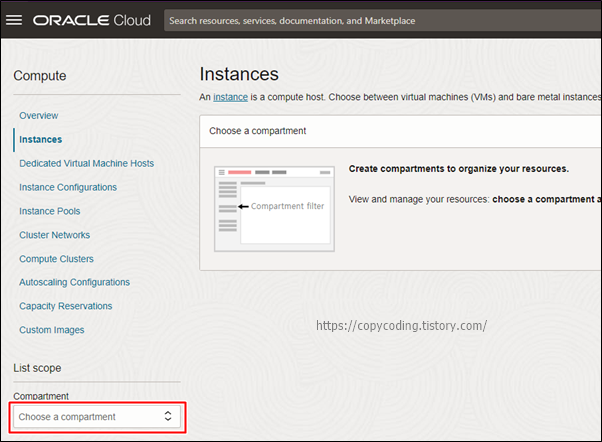The height and width of the screenshot is (442, 602).
Task: Go to Dedicated Virtual Machine Hosts
Action: (x=86, y=163)
